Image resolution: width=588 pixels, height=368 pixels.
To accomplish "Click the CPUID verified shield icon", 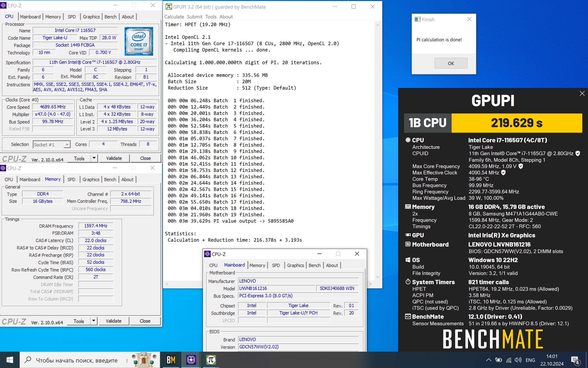I will [x=578, y=153].
